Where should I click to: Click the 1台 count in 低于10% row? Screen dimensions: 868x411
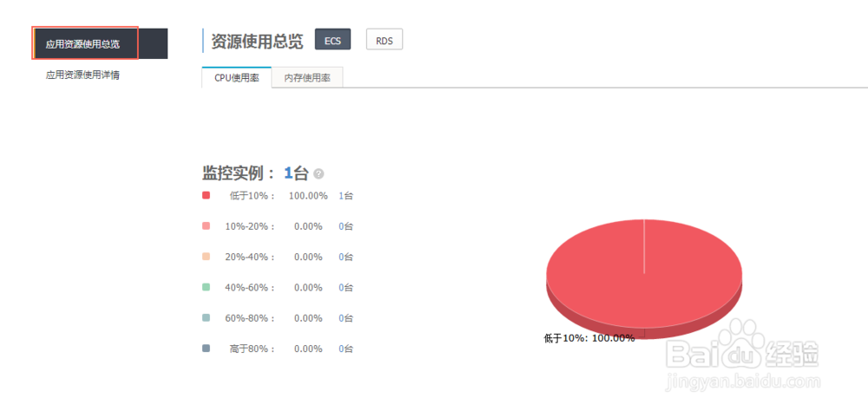point(346,196)
